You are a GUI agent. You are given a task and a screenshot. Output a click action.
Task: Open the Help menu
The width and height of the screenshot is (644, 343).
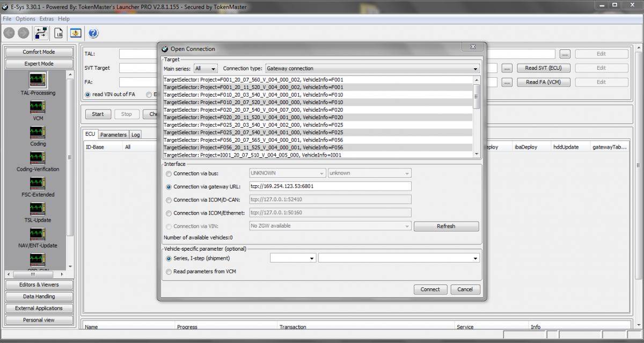click(64, 19)
